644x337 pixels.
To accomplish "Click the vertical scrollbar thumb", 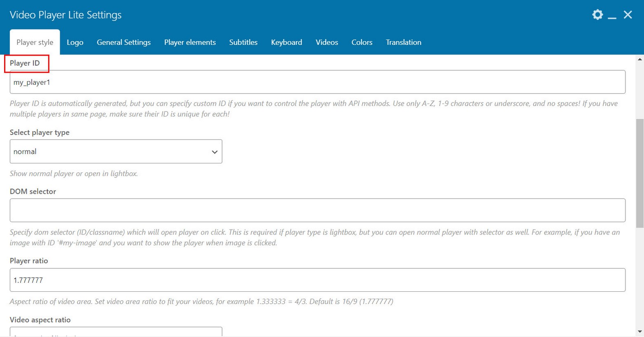I will pyautogui.click(x=639, y=173).
